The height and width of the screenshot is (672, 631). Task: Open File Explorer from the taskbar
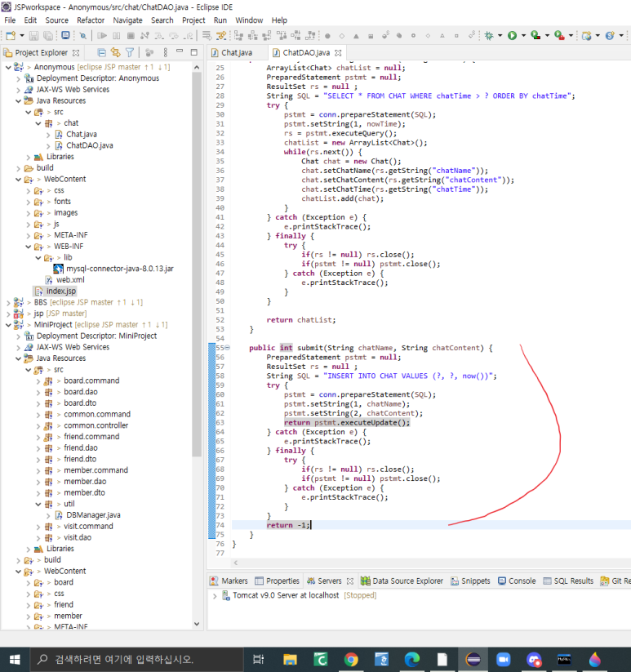point(290,660)
